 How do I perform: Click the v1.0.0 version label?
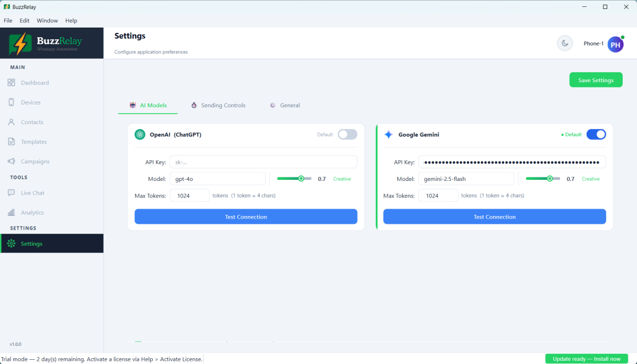pyautogui.click(x=15, y=344)
